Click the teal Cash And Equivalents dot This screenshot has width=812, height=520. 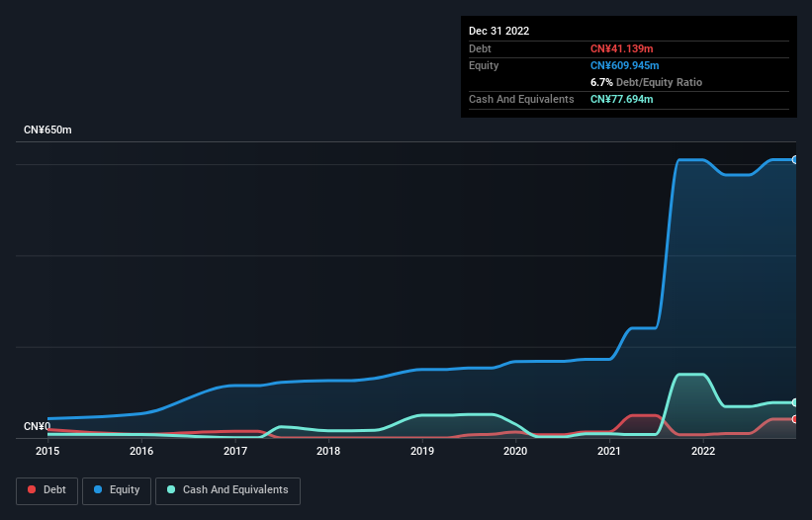pyautogui.click(x=171, y=489)
